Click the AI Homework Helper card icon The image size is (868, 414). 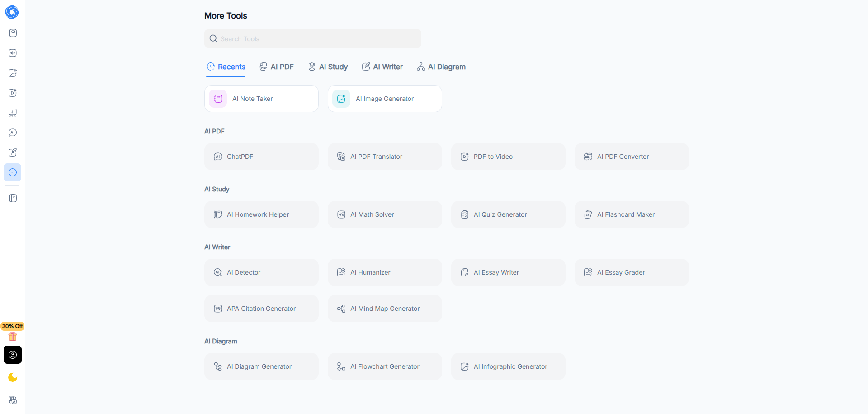pyautogui.click(x=218, y=214)
